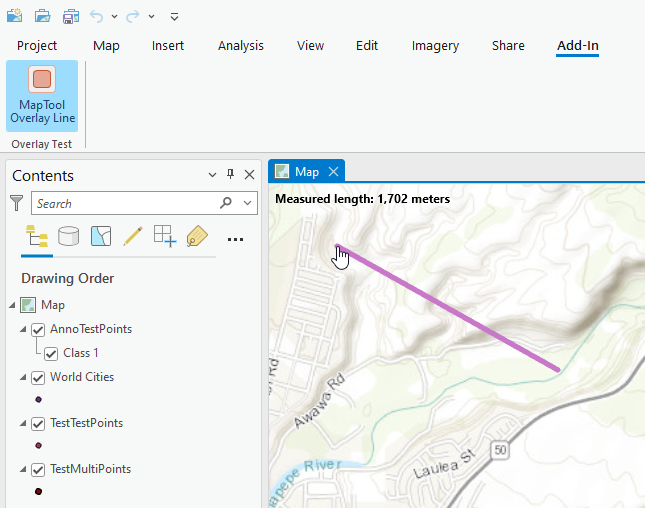This screenshot has height=508, width=645.
Task: Uncheck the AnnoTestPoints layer checkbox
Action: click(39, 329)
